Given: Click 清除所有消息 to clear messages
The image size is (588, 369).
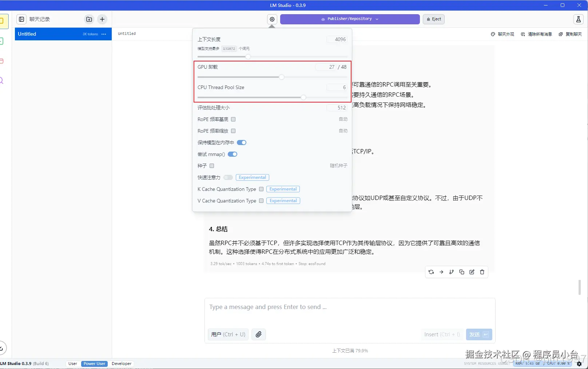Looking at the screenshot, I should pos(536,34).
